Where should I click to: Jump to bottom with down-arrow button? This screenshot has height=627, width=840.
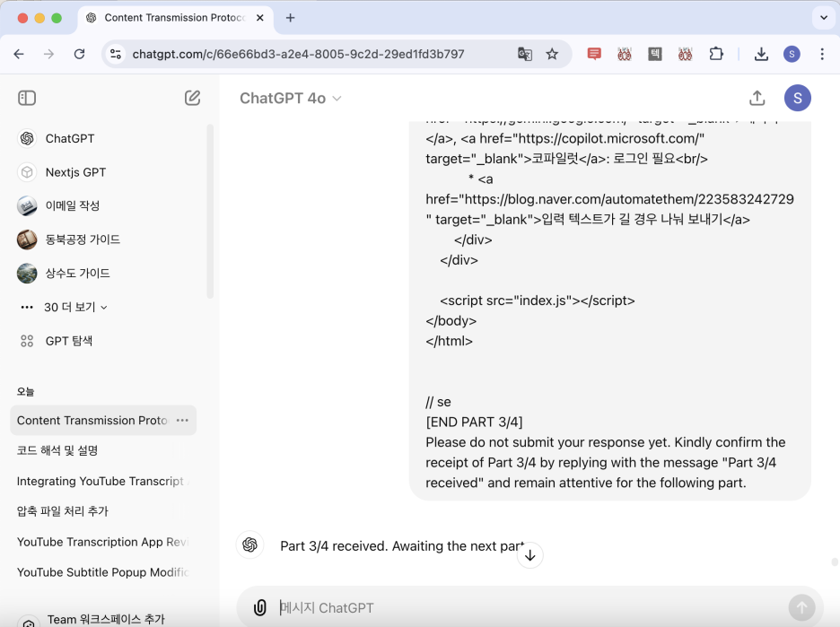(529, 555)
